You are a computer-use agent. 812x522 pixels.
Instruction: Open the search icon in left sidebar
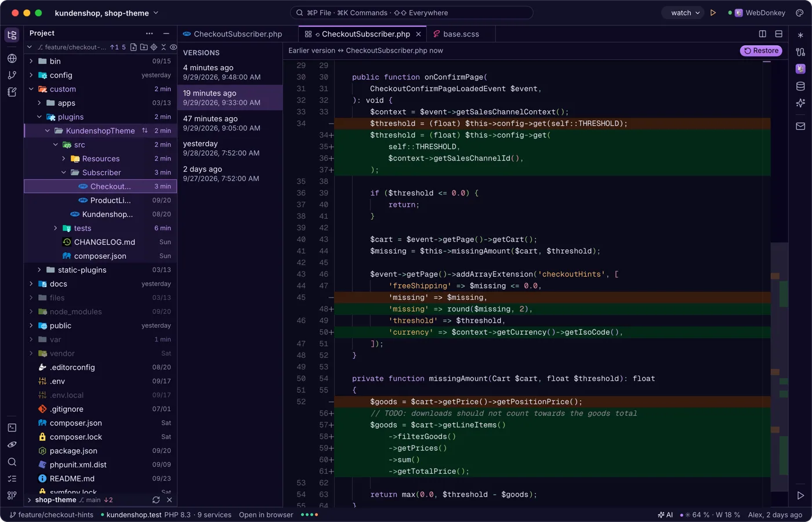point(12,462)
